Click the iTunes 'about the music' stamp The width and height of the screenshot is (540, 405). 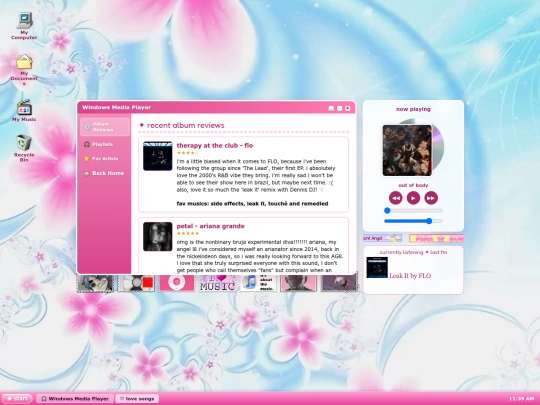[x=258, y=283]
